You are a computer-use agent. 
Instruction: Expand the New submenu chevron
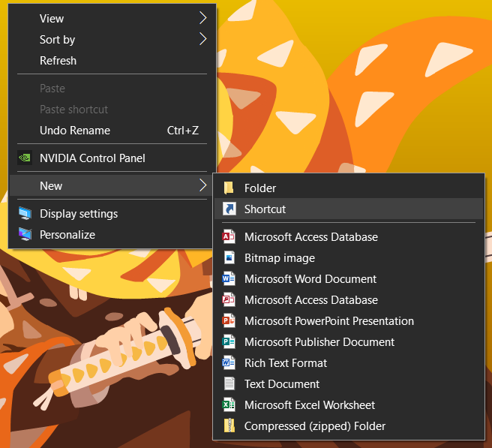pos(203,185)
